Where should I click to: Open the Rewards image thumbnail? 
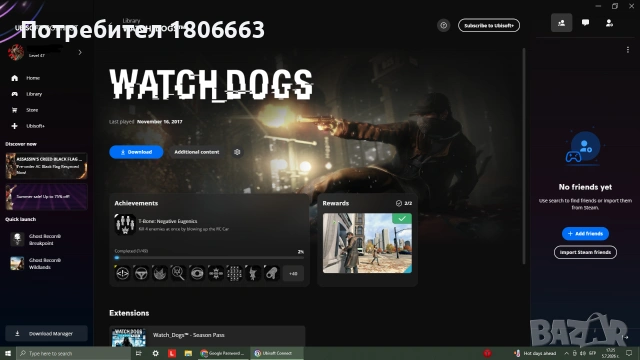(367, 243)
